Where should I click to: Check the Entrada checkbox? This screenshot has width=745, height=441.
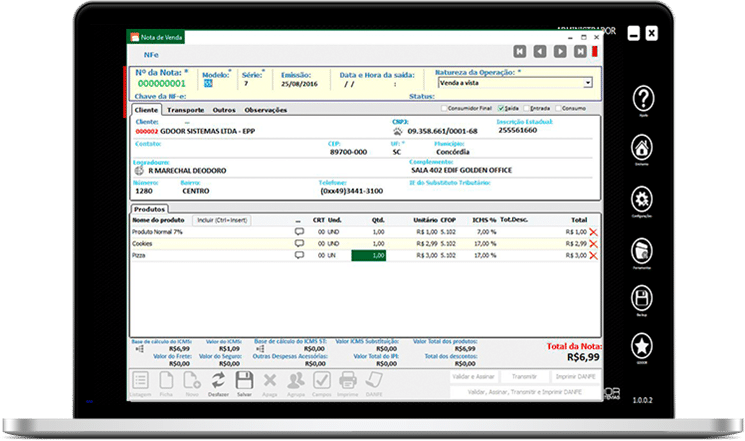pos(526,108)
